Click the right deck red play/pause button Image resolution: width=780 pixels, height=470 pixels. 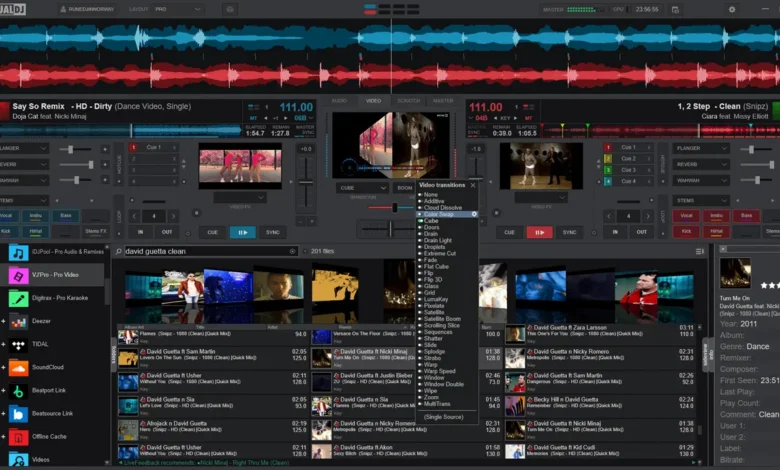[539, 232]
